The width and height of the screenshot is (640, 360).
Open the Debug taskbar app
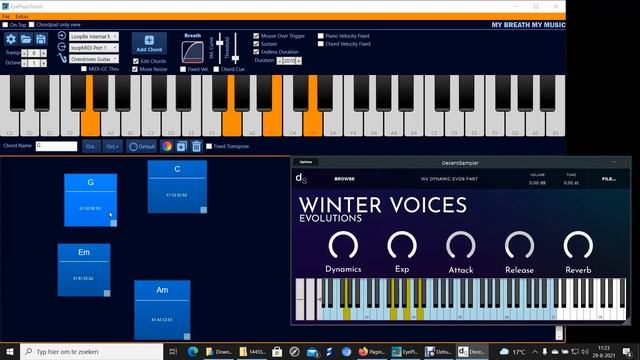coord(438,351)
